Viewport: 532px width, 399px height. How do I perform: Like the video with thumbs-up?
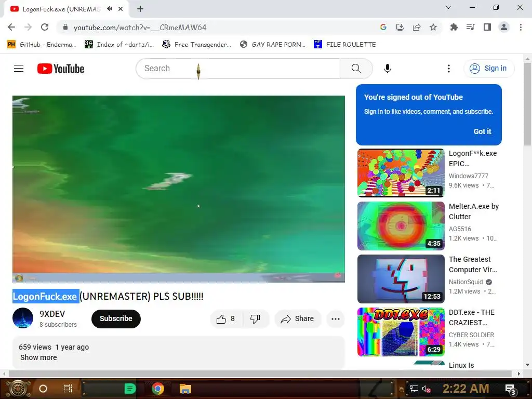(227, 319)
